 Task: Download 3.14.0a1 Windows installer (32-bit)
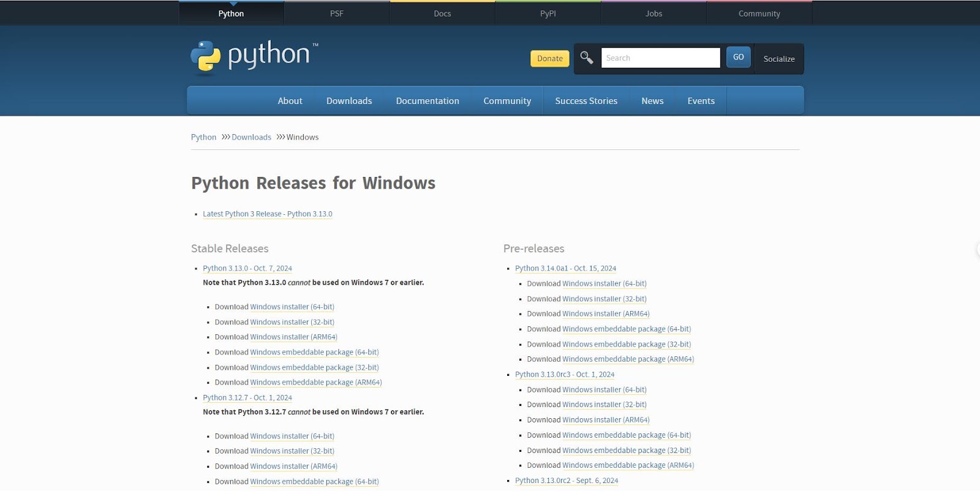pyautogui.click(x=605, y=299)
